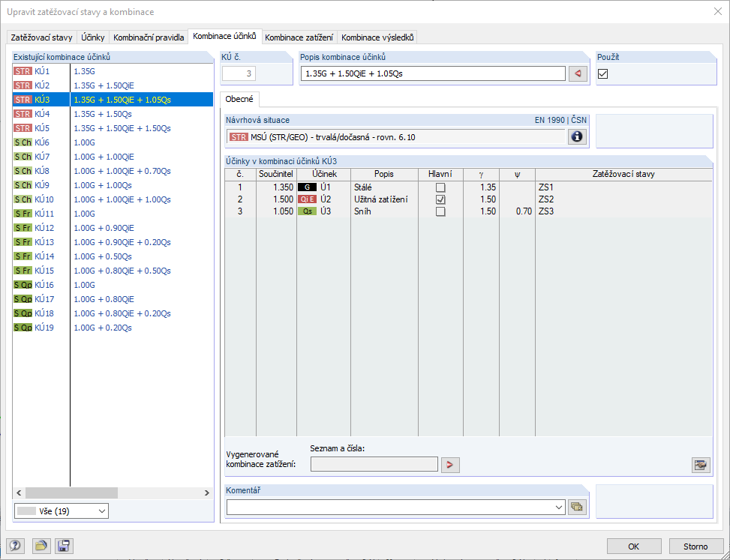Switch to the Účinky tab
This screenshot has width=730, height=560.
point(92,37)
